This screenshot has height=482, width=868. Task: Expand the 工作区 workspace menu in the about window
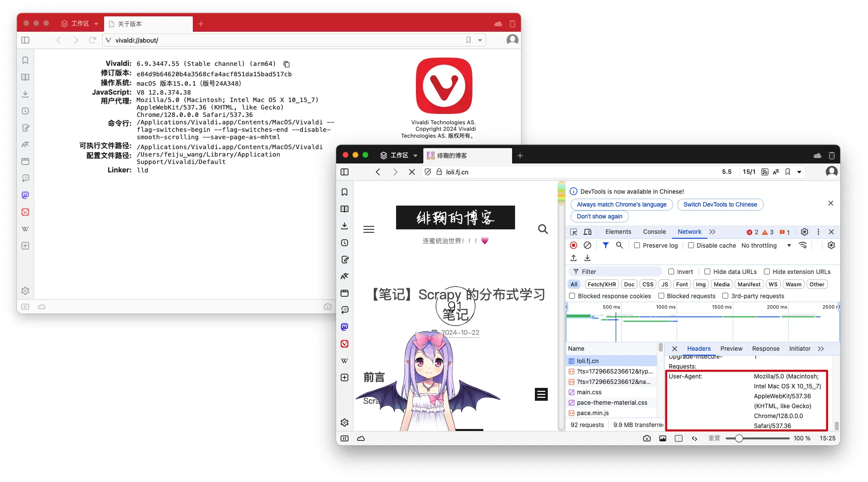(x=80, y=24)
